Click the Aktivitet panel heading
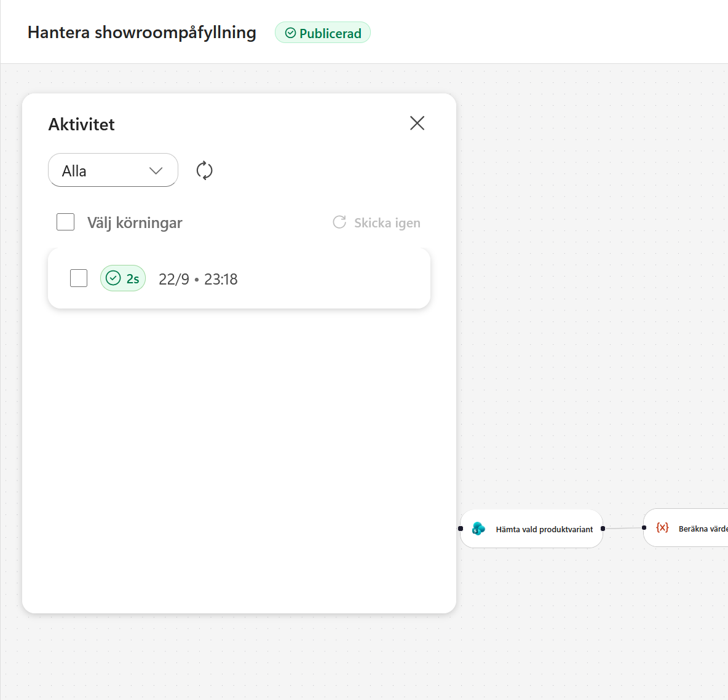Viewport: 728px width, 700px height. [x=82, y=124]
